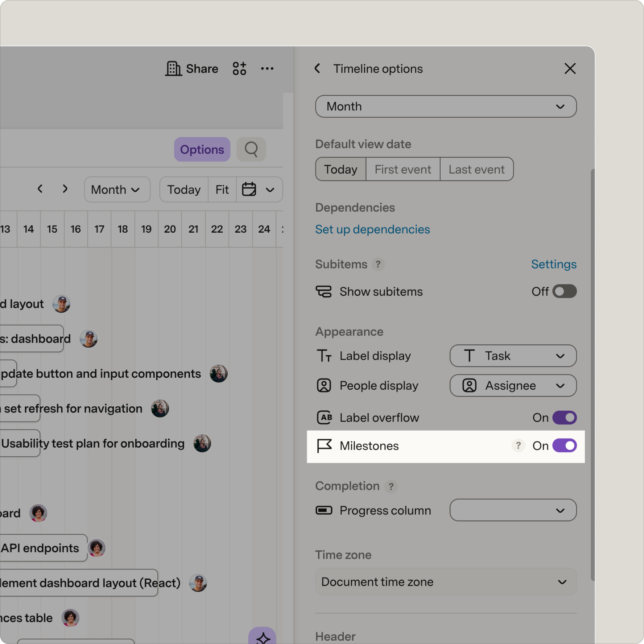Click the search magnifier icon

click(x=251, y=149)
